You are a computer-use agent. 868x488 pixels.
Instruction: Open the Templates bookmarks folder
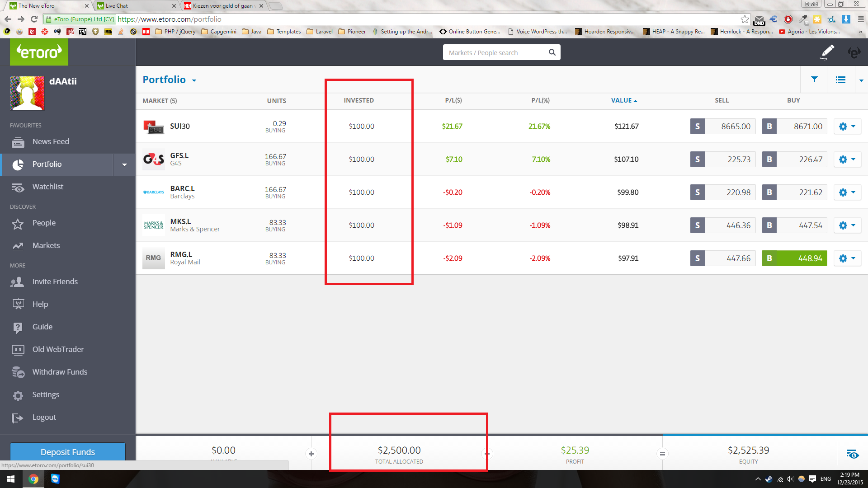click(284, 32)
